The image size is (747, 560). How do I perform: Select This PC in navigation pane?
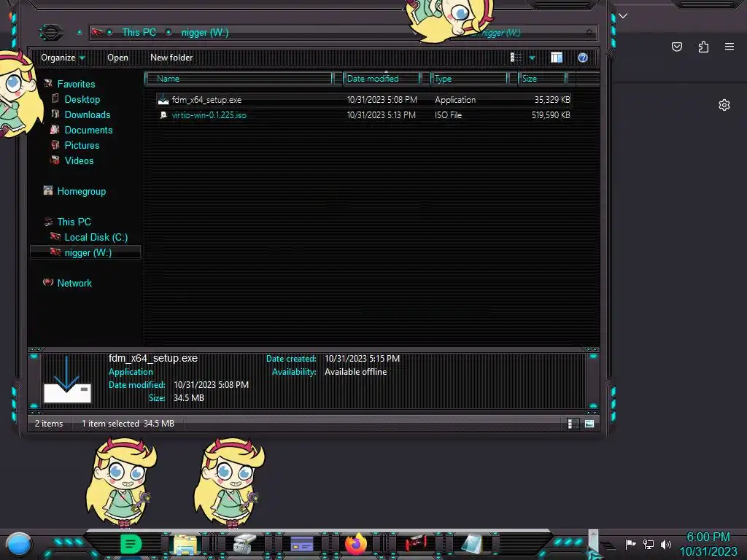(x=74, y=222)
